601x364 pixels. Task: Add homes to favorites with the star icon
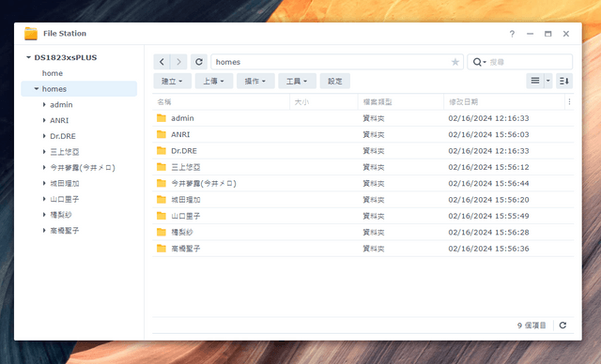pos(455,62)
